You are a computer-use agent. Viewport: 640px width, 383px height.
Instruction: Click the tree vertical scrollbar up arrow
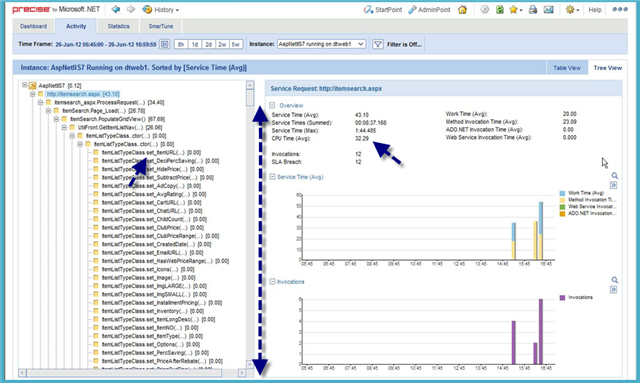[x=250, y=85]
